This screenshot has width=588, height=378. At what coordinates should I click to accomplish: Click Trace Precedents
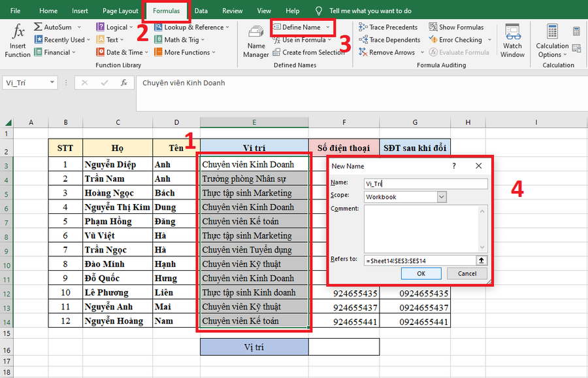pos(387,27)
